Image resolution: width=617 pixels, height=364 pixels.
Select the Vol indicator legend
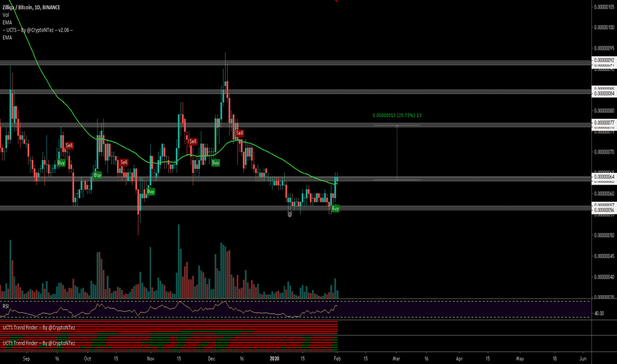pos(5,15)
